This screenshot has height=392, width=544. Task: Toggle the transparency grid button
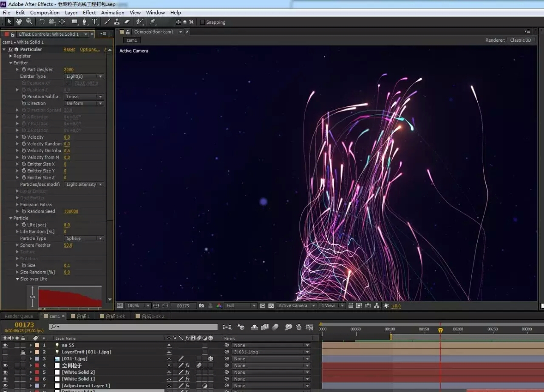click(x=271, y=306)
